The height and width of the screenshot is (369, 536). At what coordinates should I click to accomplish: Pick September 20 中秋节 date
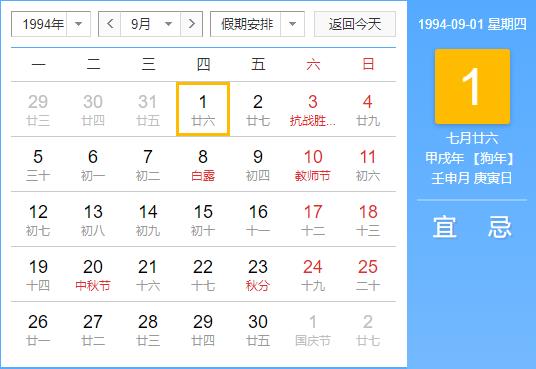coord(93,274)
